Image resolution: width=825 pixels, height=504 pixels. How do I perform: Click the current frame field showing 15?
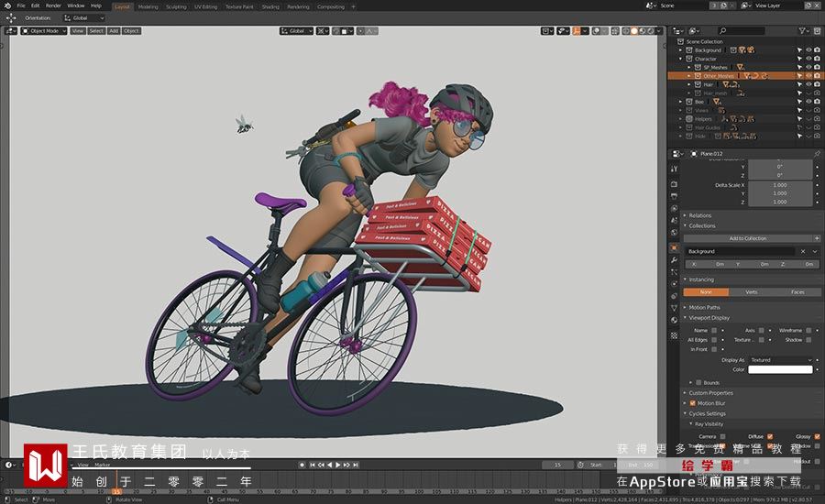click(x=557, y=466)
